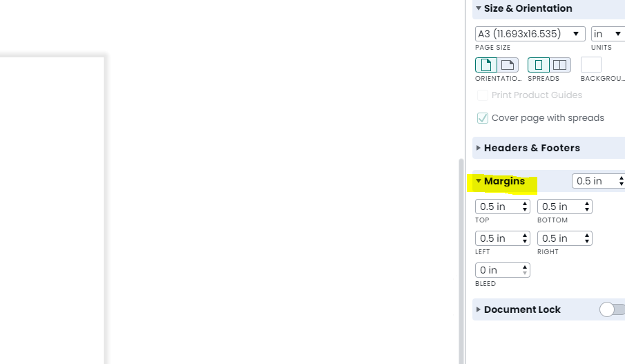
Task: Select portrait orientation icon
Action: tap(486, 65)
